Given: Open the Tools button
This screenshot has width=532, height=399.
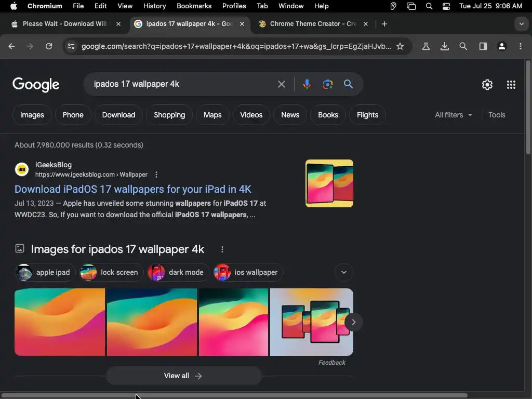Looking at the screenshot, I should [497, 115].
